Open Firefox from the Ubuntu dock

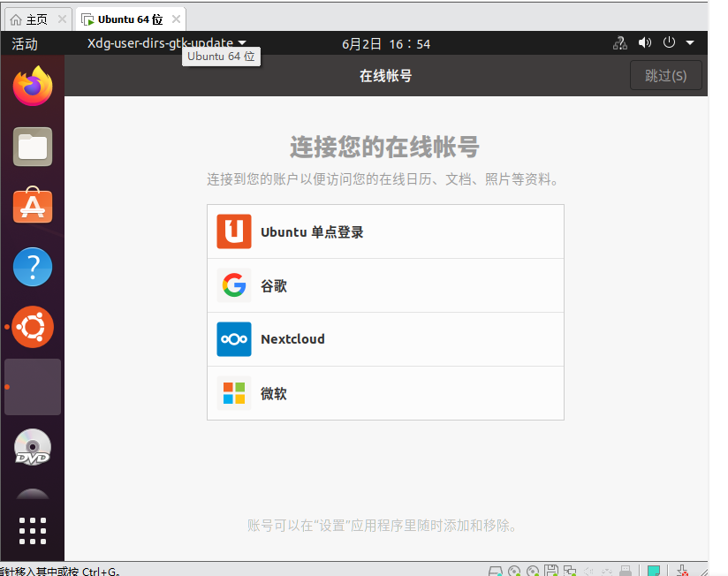(x=33, y=87)
